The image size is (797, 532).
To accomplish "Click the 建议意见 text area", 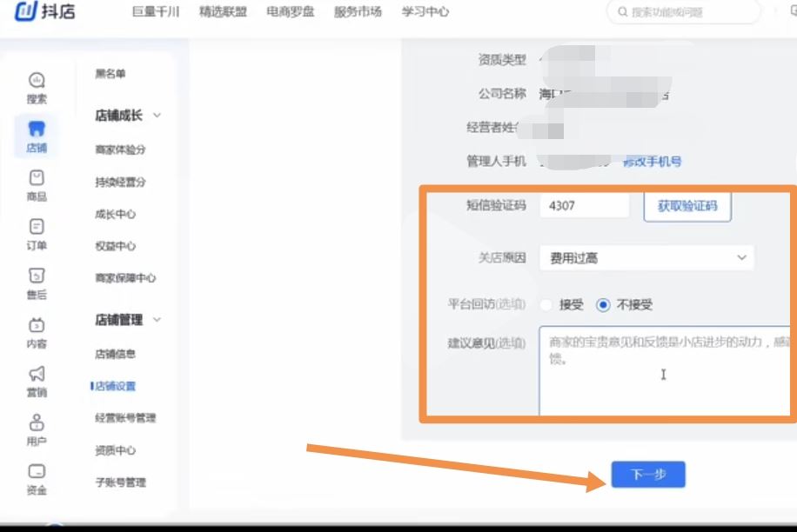I will tap(666, 371).
